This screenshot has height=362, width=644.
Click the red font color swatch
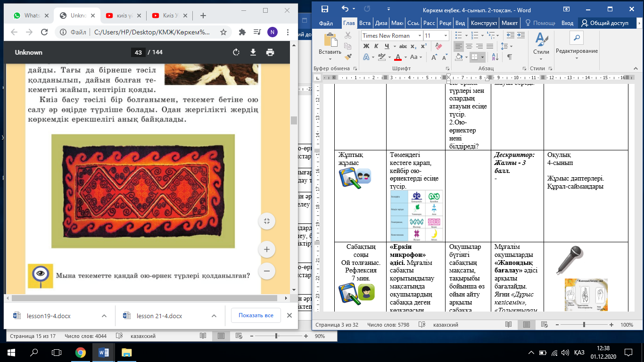coord(397,58)
